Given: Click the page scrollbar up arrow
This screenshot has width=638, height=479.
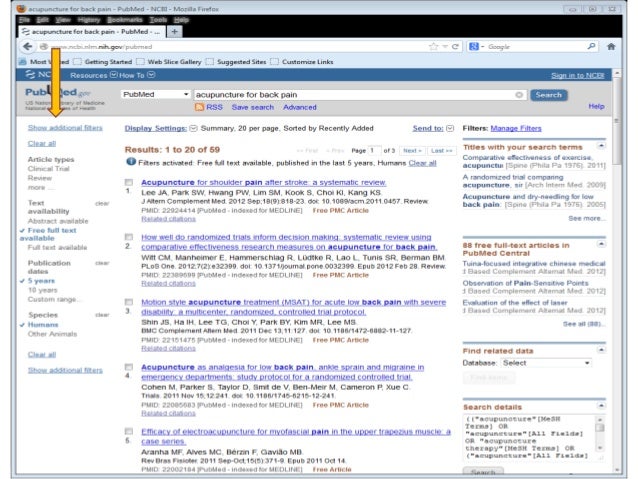Looking at the screenshot, I should click(x=617, y=74).
